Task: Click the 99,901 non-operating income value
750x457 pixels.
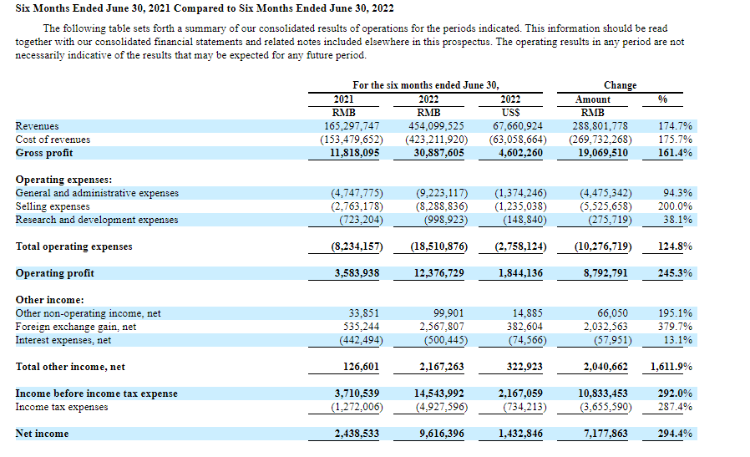Action: pyautogui.click(x=449, y=313)
